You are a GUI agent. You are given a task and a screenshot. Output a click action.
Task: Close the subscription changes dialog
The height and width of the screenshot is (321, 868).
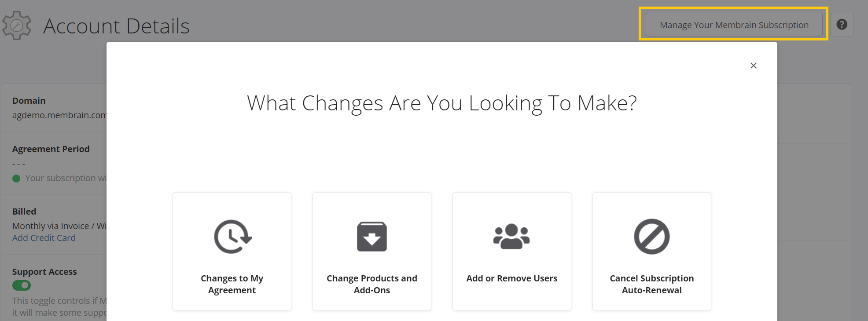[x=753, y=66]
